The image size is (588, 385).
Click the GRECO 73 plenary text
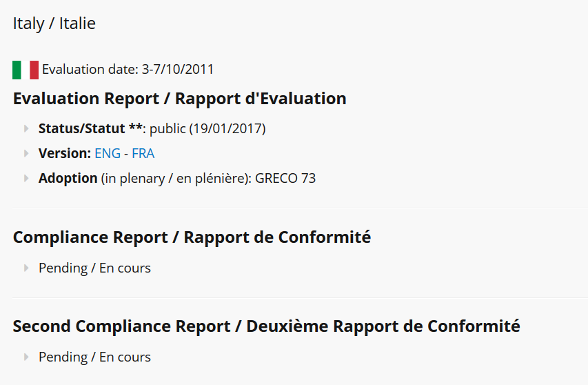(x=285, y=178)
